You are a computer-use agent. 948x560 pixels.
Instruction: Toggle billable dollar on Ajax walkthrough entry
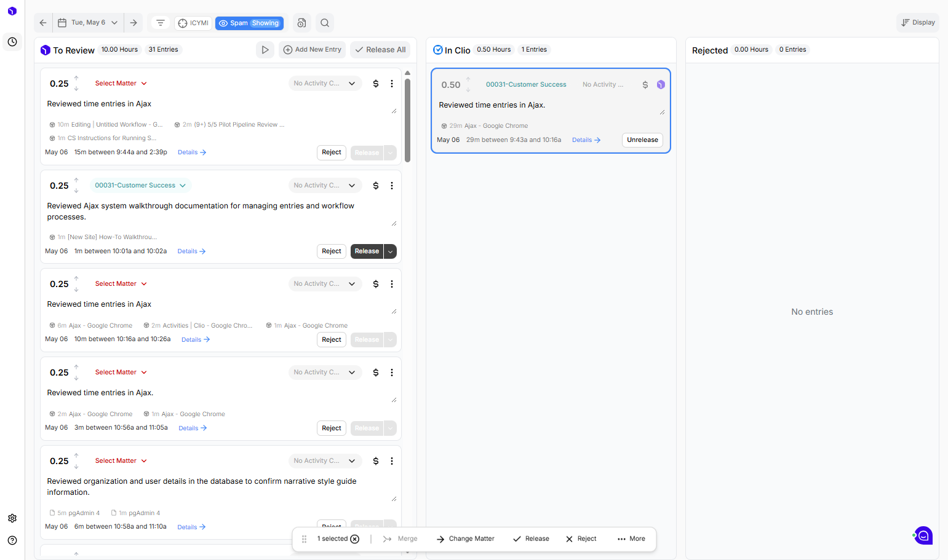pyautogui.click(x=376, y=186)
